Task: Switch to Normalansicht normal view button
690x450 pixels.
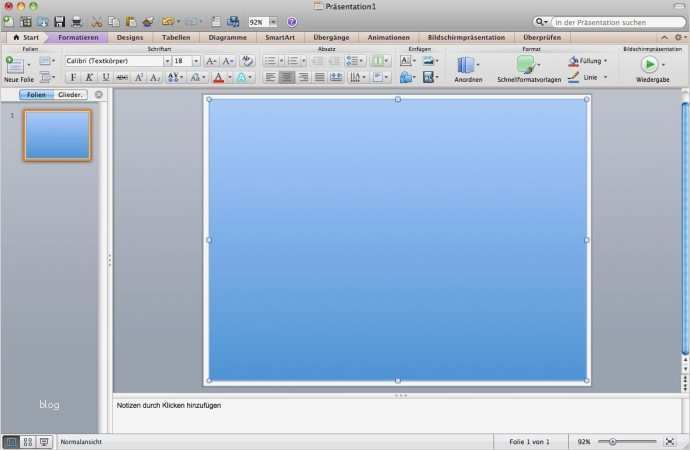Action: tap(11, 442)
